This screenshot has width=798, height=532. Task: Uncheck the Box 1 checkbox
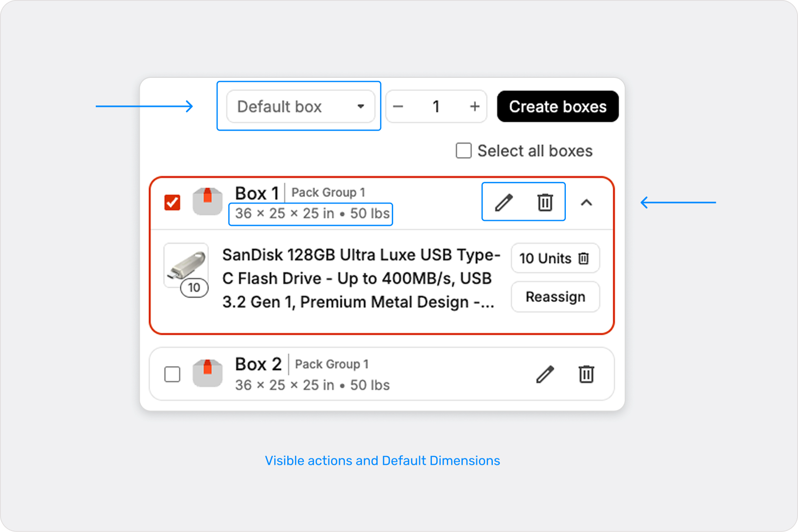(172, 202)
